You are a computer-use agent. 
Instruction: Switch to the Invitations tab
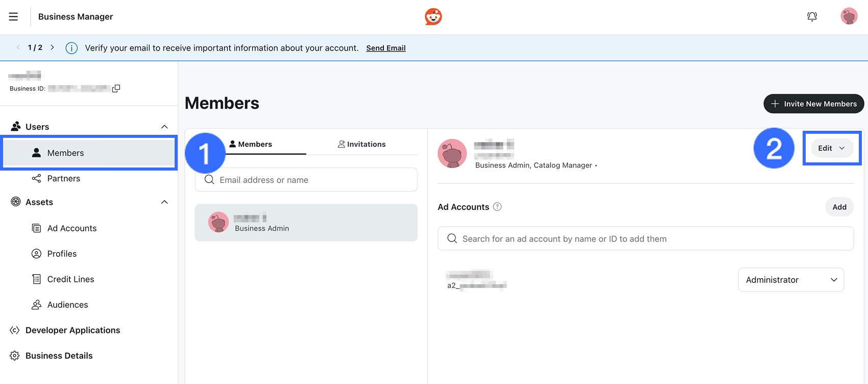362,145
